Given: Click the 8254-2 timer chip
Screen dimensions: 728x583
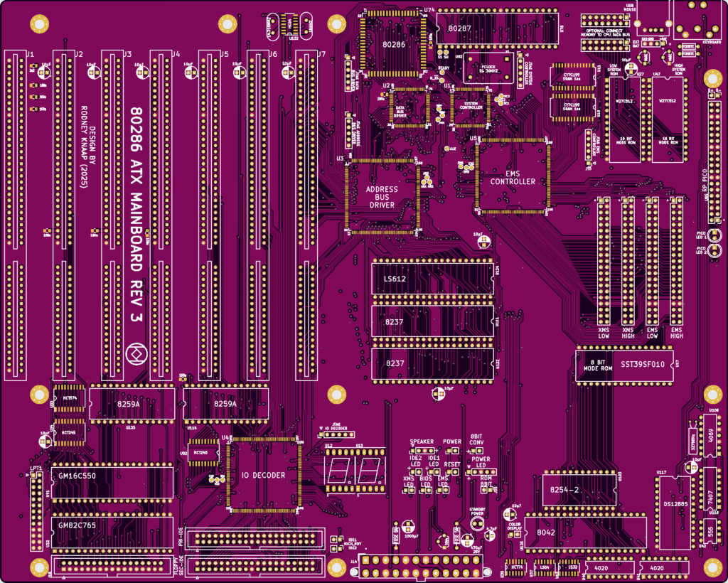Looking at the screenshot, I should click(x=579, y=489).
